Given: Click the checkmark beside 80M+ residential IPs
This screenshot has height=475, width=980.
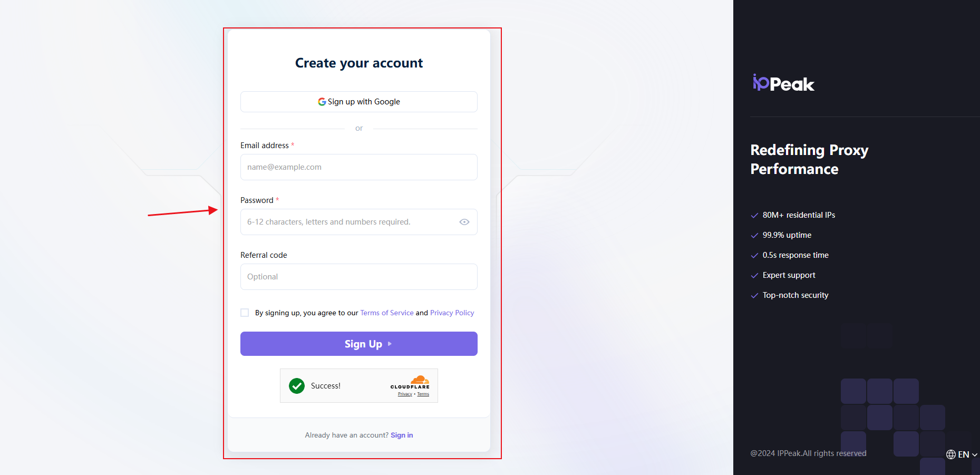Looking at the screenshot, I should 754,216.
